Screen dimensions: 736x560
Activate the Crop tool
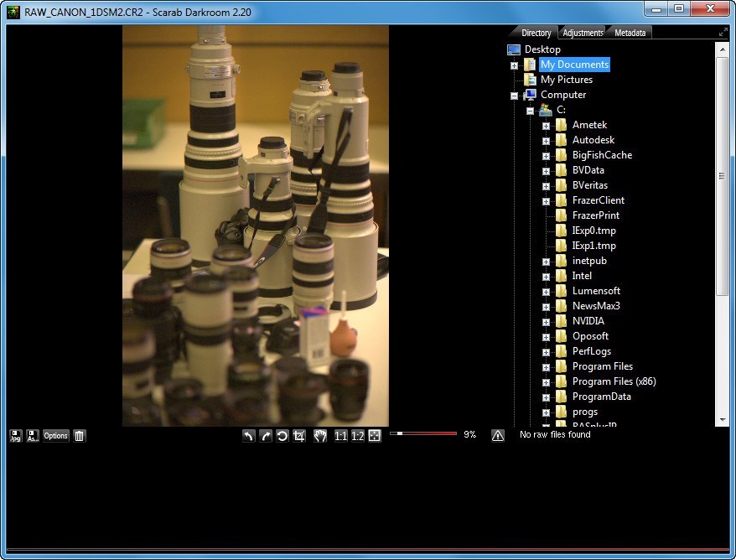point(301,435)
